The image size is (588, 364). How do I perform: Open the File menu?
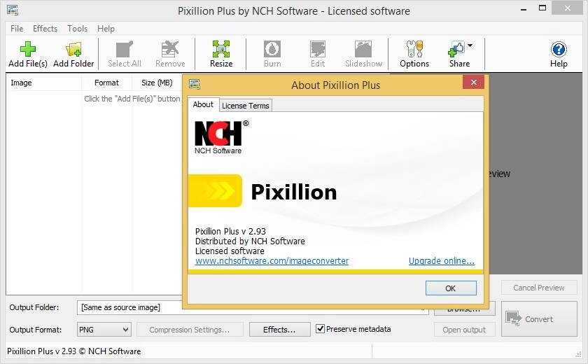17,29
